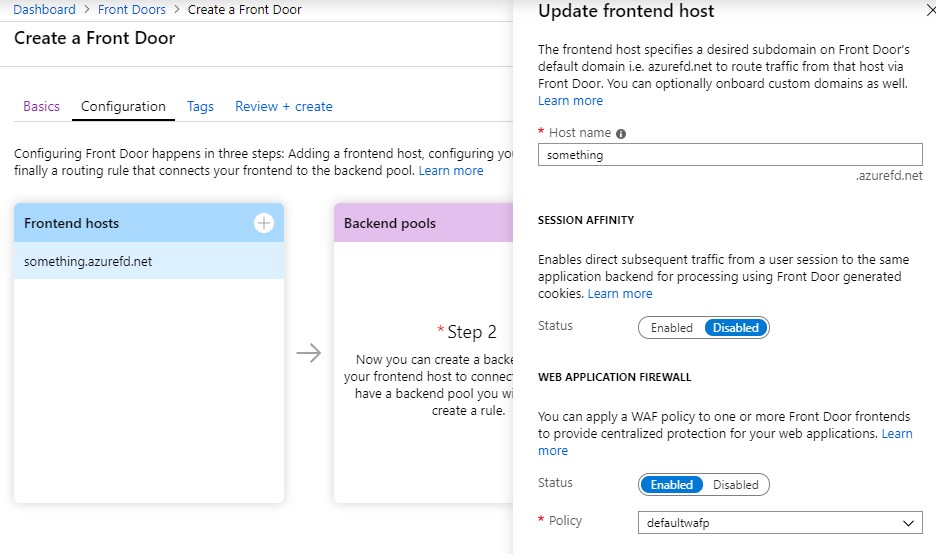Switch to the Basics tab
Image resolution: width=936 pixels, height=554 pixels.
point(41,106)
